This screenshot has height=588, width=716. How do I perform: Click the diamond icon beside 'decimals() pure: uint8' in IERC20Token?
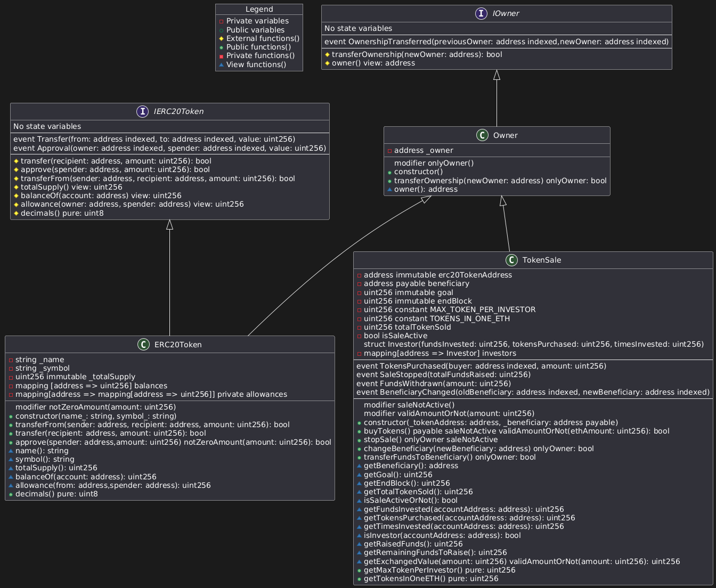click(x=15, y=213)
